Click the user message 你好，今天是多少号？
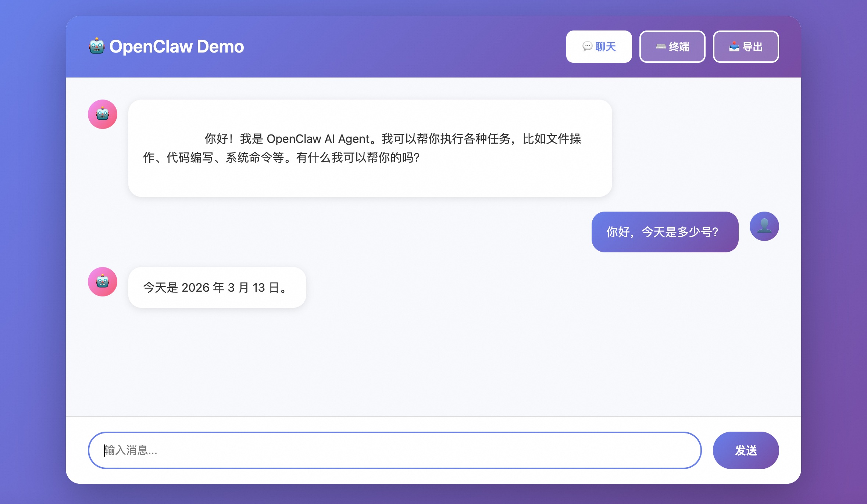The width and height of the screenshot is (867, 504). coord(664,232)
